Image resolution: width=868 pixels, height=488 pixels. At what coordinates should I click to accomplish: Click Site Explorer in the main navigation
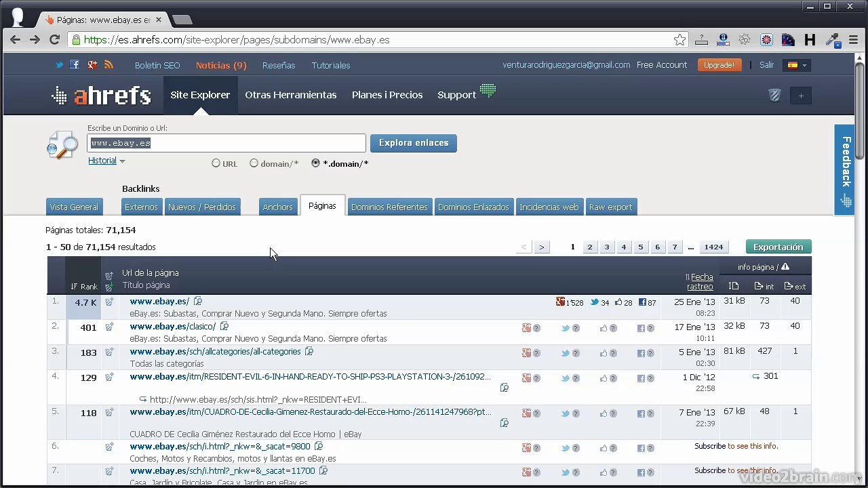click(200, 95)
